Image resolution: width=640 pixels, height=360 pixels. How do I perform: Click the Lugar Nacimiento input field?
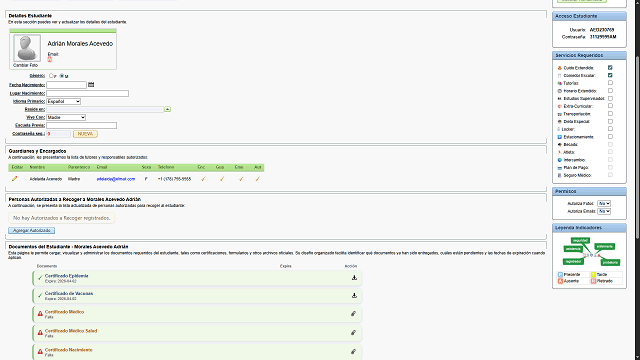point(87,93)
